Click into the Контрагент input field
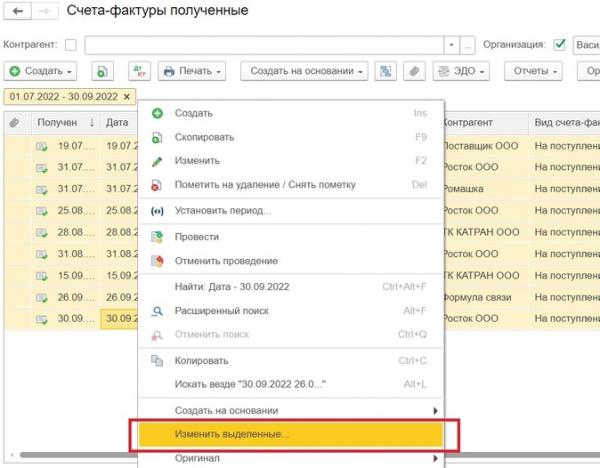 [264, 45]
